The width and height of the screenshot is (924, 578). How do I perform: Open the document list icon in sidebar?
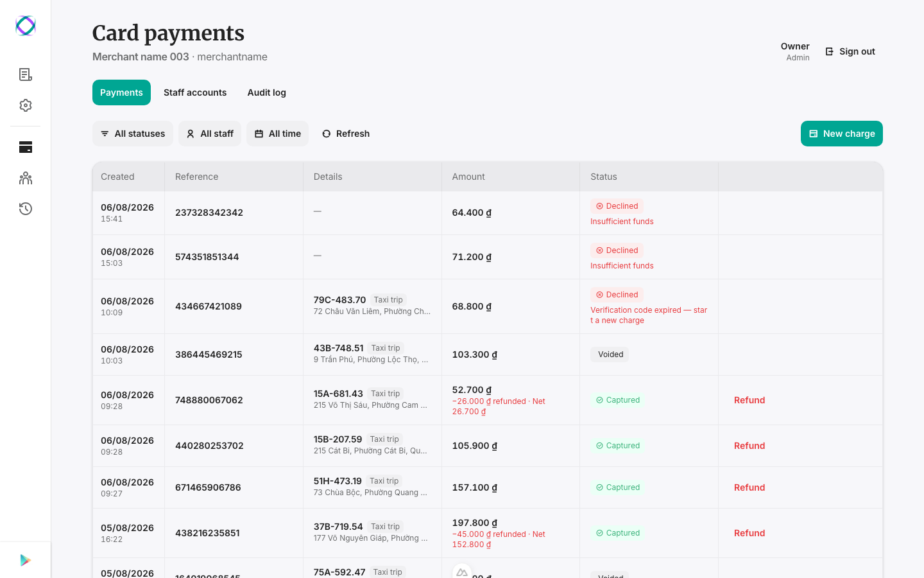26,74
